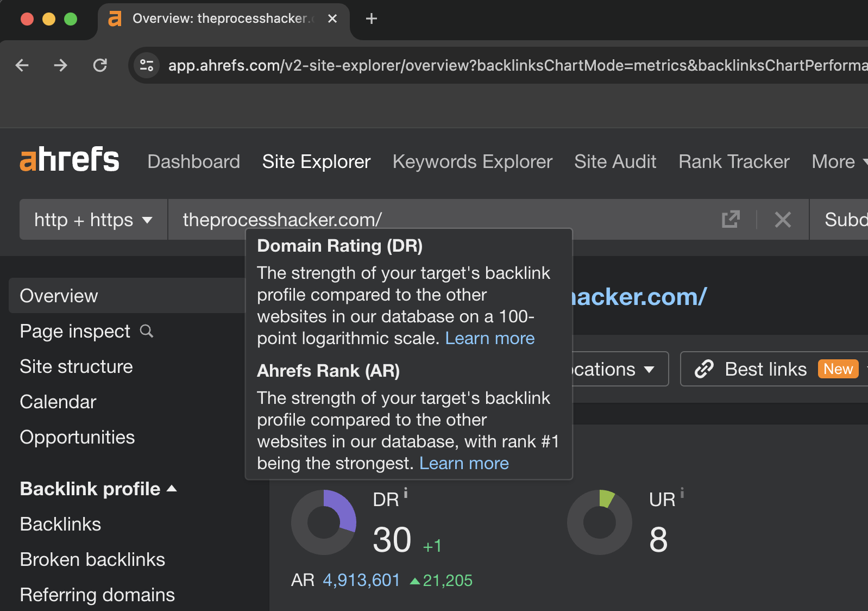Click the UR info icon
Image resolution: width=868 pixels, height=611 pixels.
coord(682,493)
